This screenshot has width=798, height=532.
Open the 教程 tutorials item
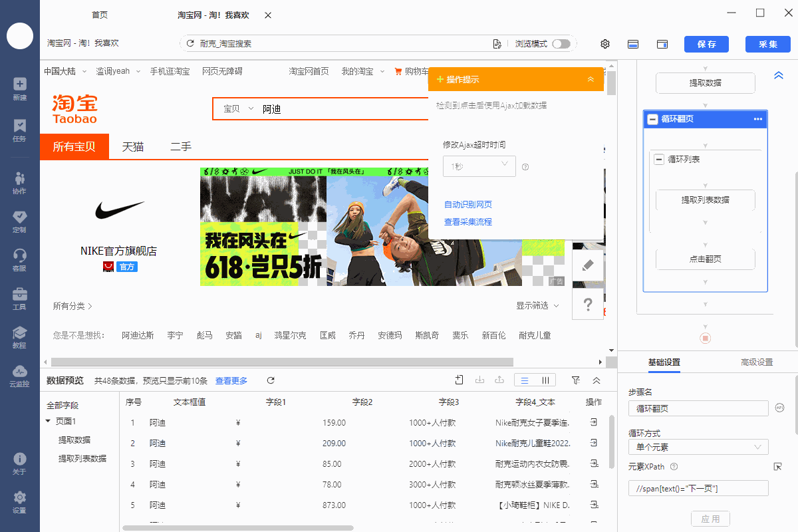point(19,336)
